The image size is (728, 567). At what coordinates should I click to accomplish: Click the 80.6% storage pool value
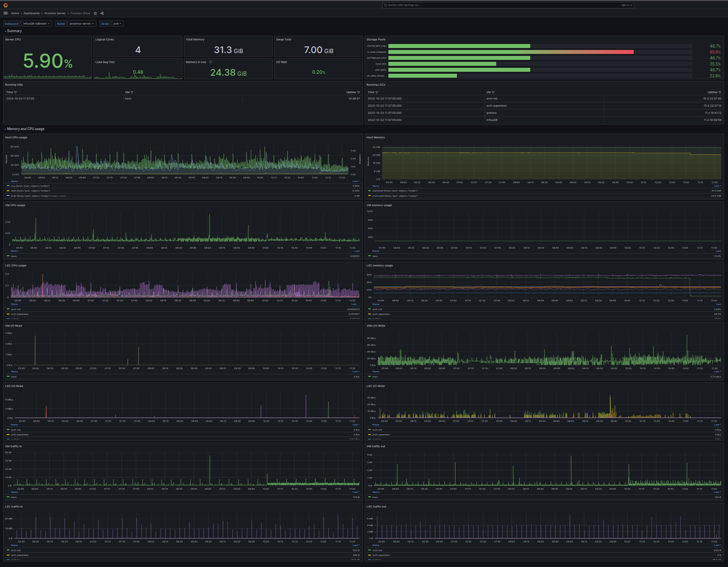click(715, 52)
